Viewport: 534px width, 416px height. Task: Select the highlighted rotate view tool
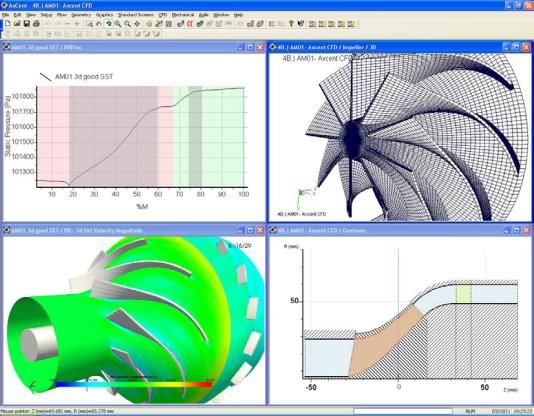pyautogui.click(x=109, y=24)
